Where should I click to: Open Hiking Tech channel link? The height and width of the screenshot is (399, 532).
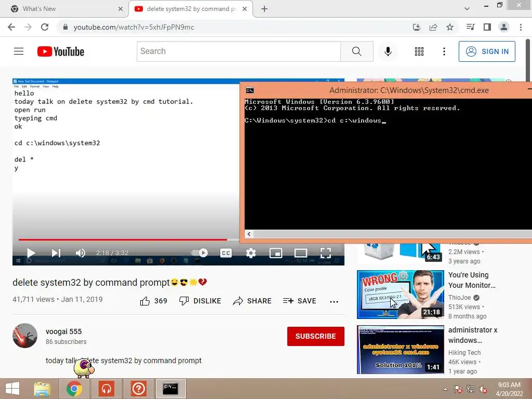coord(464,353)
